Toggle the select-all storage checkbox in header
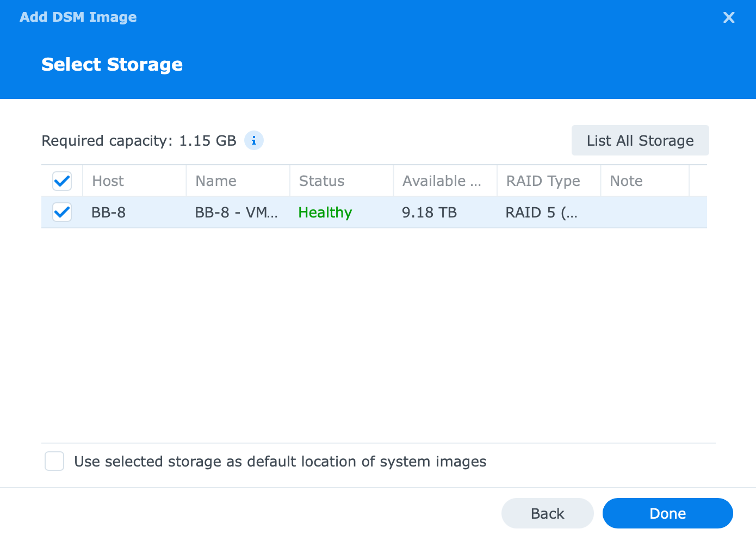Viewport: 756px width, 535px height. [x=62, y=181]
